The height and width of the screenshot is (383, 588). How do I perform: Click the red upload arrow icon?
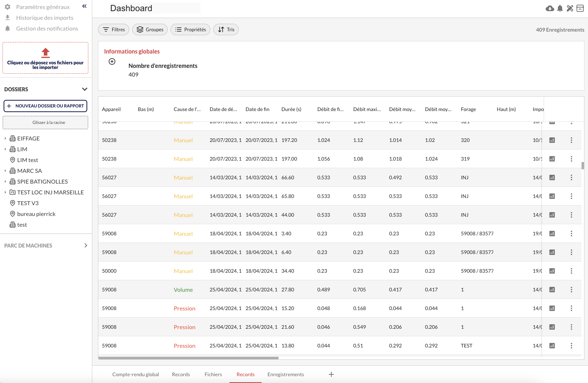(x=45, y=53)
